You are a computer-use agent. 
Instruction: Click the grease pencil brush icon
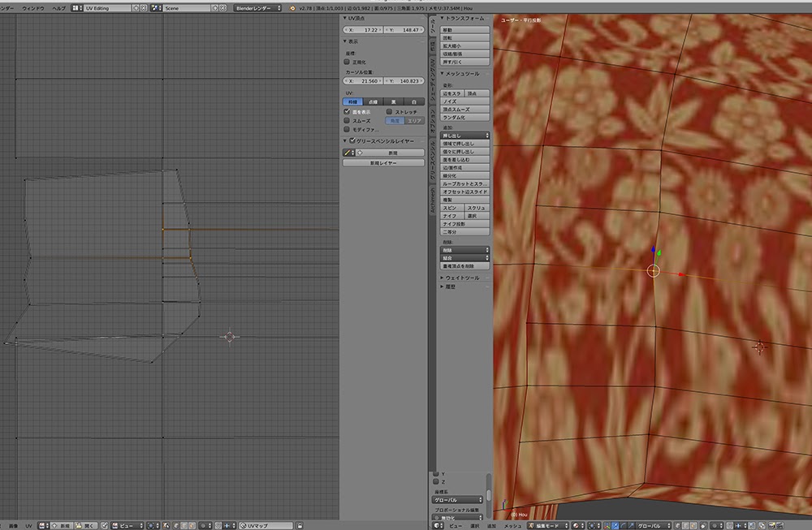tap(348, 152)
